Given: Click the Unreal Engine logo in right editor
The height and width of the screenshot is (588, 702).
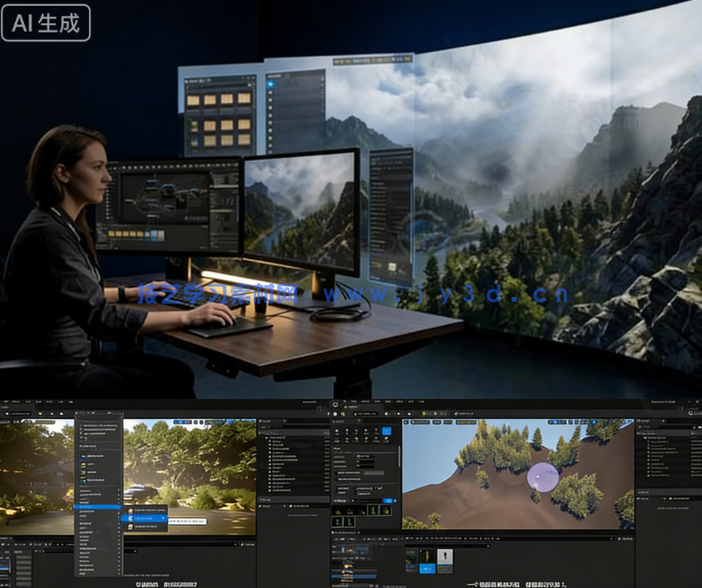Looking at the screenshot, I should [335, 404].
